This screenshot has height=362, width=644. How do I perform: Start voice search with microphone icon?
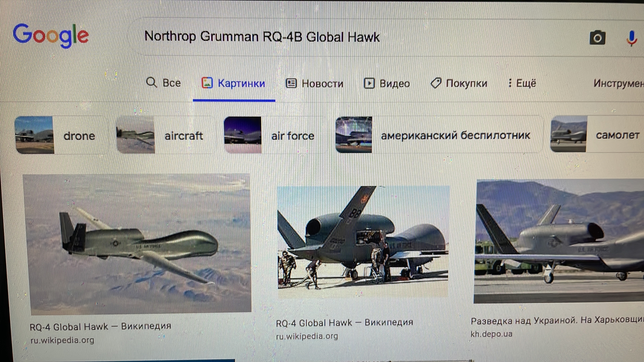[631, 39]
